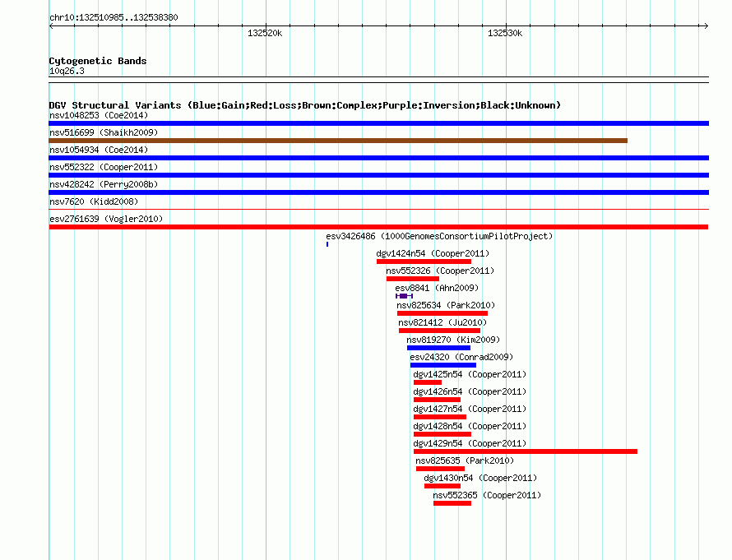This screenshot has width=732, height=560.
Task: Click the nsv1048253 (Coe2014) label
Action: pos(99,115)
